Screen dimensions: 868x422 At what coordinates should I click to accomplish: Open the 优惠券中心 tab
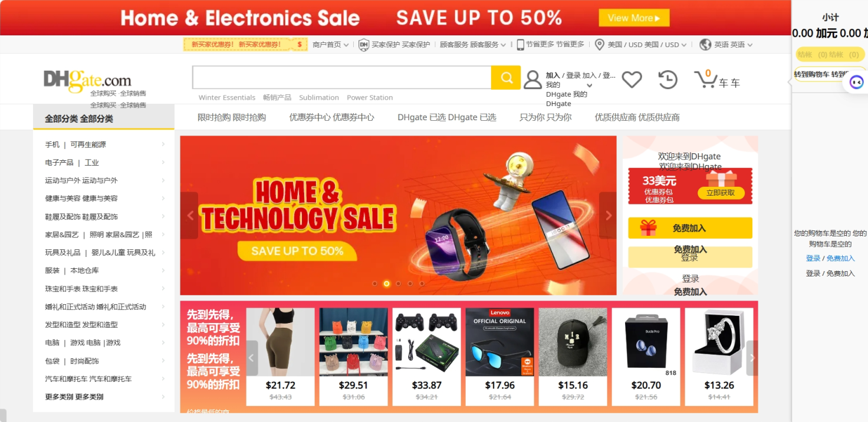pos(331,117)
